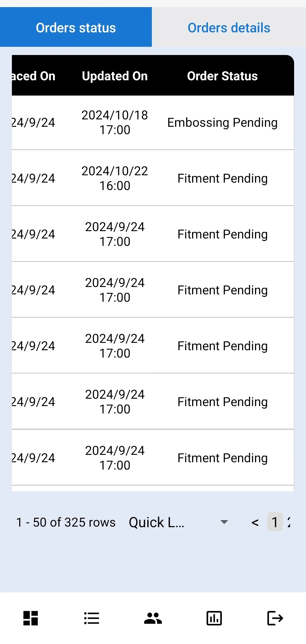The height and width of the screenshot is (644, 306).
Task: Select the row updated 2024/10/22 16:00
Action: (153, 178)
